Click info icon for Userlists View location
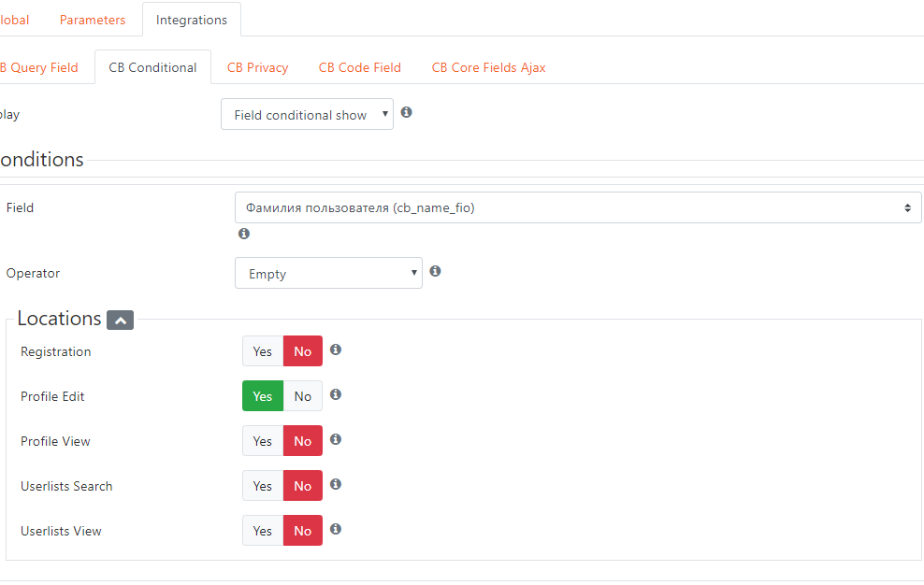The image size is (924, 585). tap(336, 528)
